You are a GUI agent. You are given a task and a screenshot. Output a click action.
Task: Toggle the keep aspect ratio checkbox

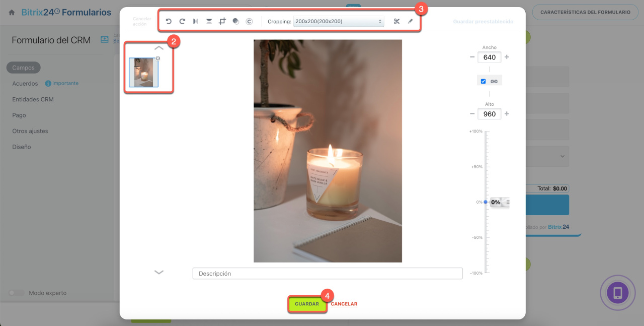pos(483,81)
